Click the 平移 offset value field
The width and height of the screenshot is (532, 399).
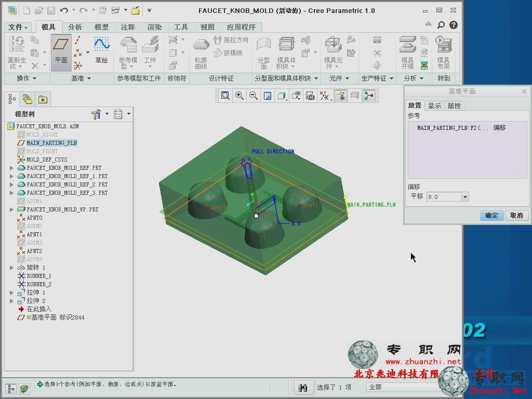tap(445, 197)
